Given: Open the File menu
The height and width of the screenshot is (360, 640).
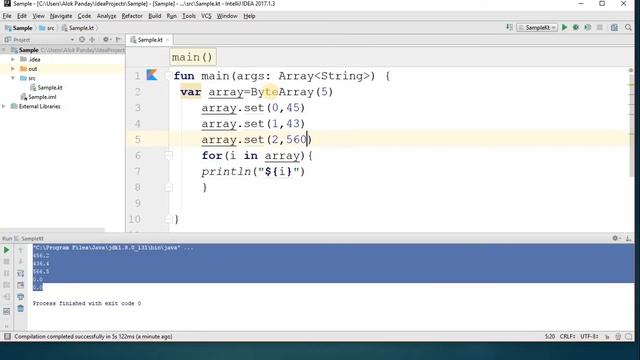Looking at the screenshot, I should pos(7,16).
